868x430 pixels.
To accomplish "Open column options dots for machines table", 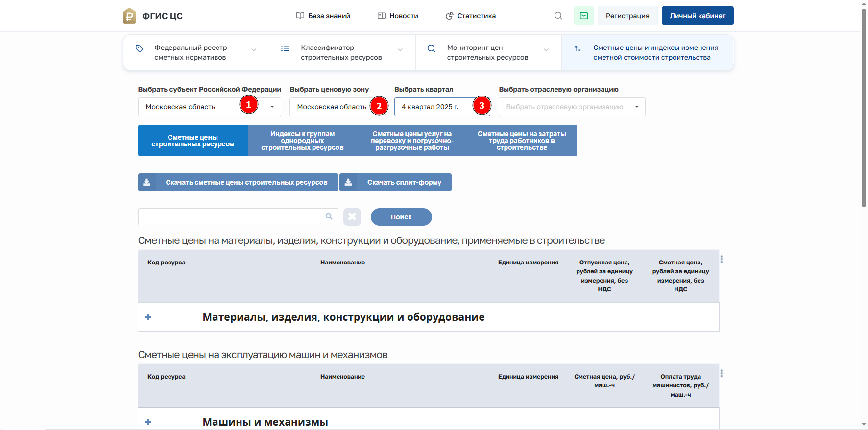I will (721, 374).
